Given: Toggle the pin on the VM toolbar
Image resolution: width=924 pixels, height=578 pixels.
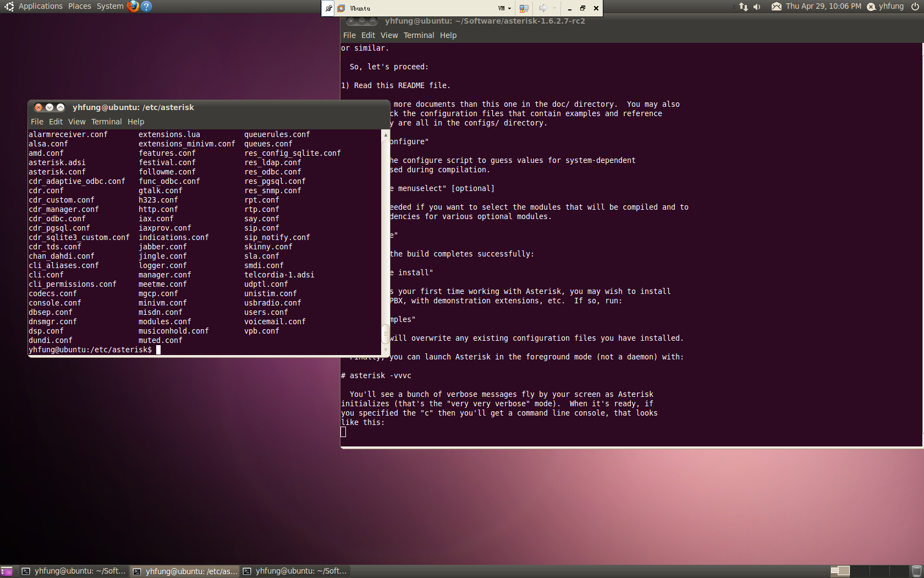Looking at the screenshot, I should pyautogui.click(x=328, y=8).
